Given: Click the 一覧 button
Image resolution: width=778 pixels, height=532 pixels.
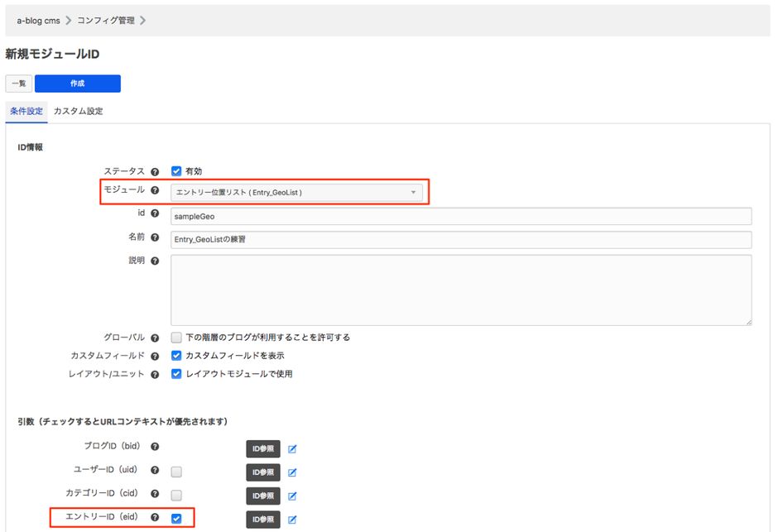Looking at the screenshot, I should pyautogui.click(x=18, y=84).
